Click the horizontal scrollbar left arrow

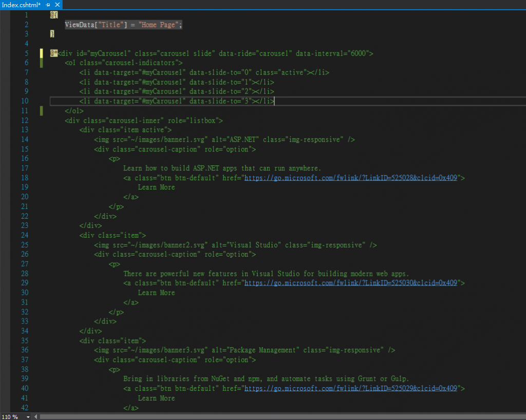[35, 416]
